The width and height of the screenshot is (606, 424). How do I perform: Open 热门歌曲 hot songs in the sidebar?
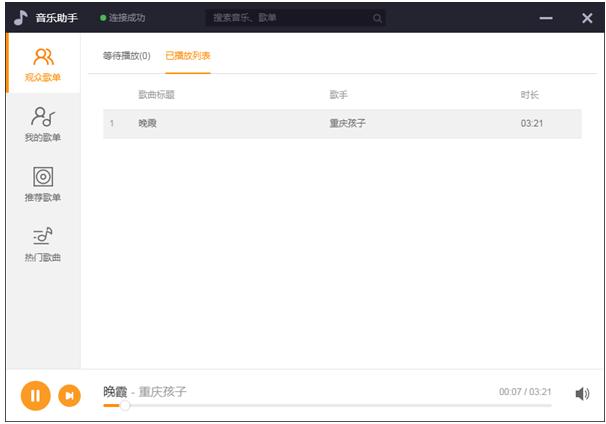pos(43,244)
